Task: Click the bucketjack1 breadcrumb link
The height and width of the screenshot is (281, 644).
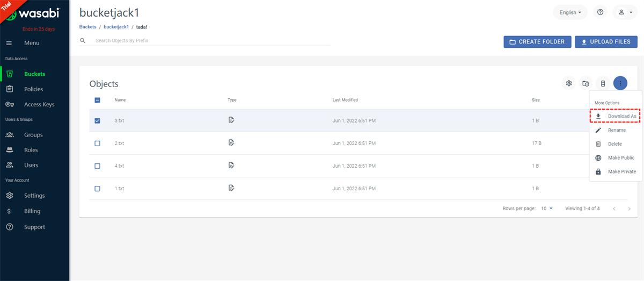Action: pos(116,26)
